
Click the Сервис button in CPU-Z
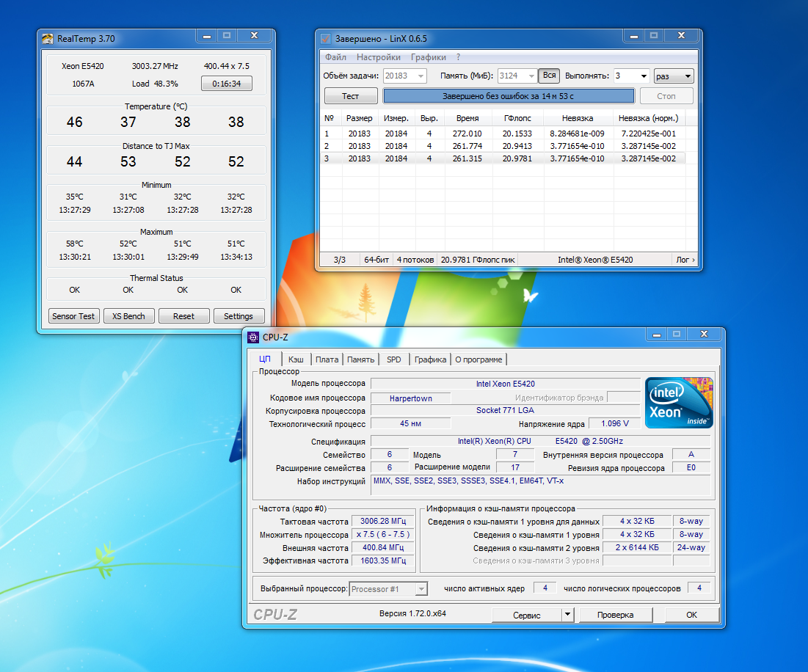click(x=527, y=615)
